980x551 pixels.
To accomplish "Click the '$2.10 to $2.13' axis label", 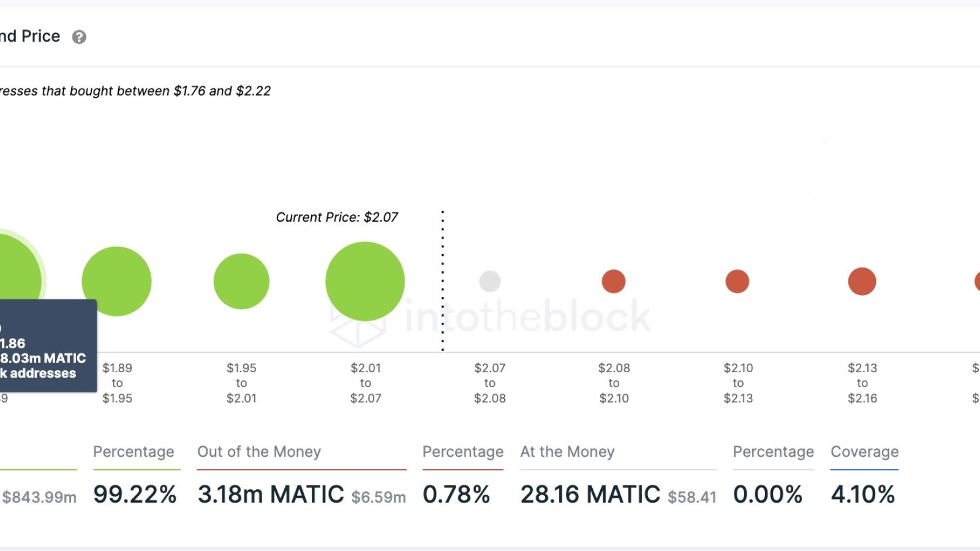I will click(738, 383).
